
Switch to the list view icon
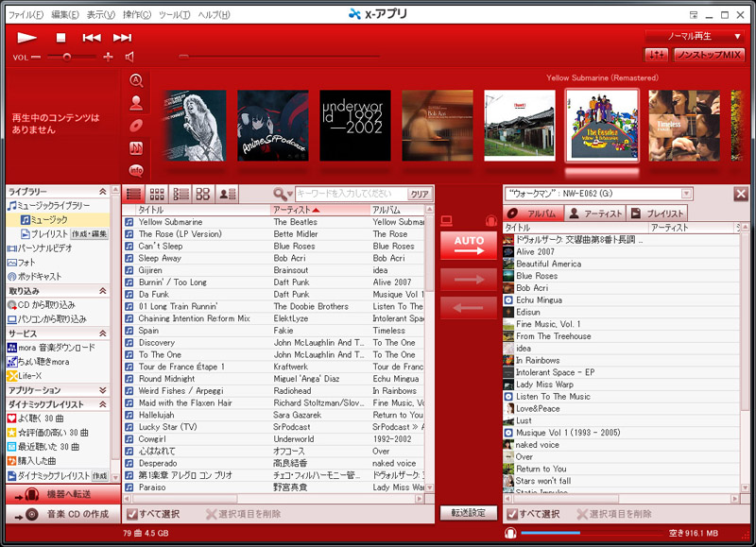pos(133,194)
